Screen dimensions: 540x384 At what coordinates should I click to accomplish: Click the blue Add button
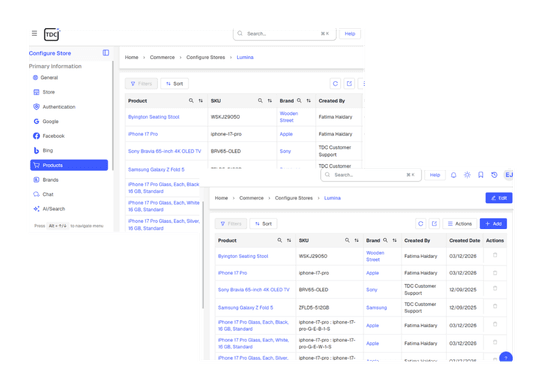[493, 224]
